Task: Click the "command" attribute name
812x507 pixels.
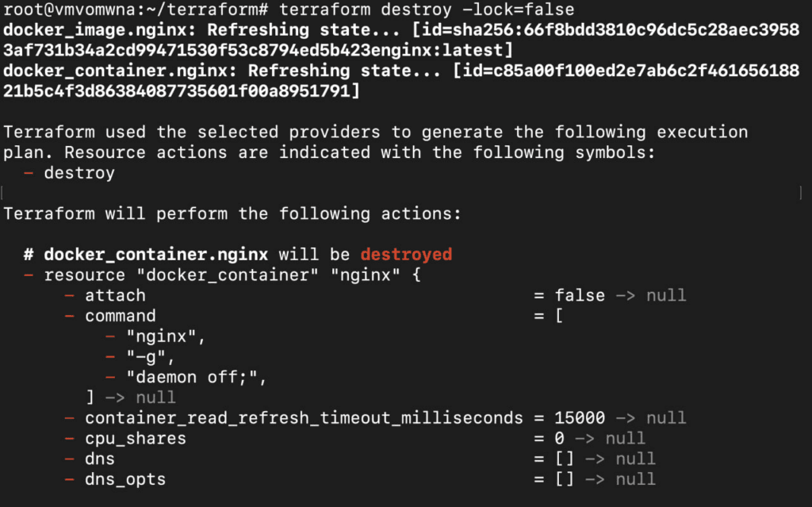Action: tap(120, 316)
